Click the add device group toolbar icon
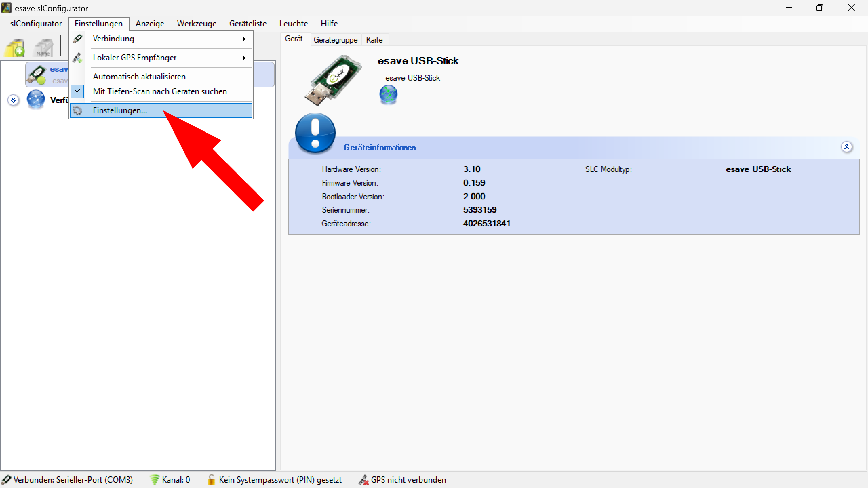The height and width of the screenshot is (488, 868). [x=15, y=48]
